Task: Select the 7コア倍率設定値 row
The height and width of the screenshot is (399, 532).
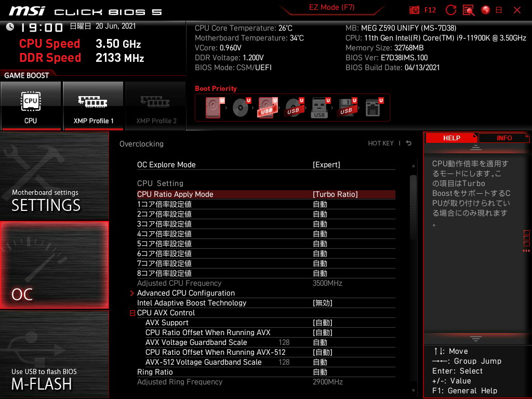Action: [266, 263]
